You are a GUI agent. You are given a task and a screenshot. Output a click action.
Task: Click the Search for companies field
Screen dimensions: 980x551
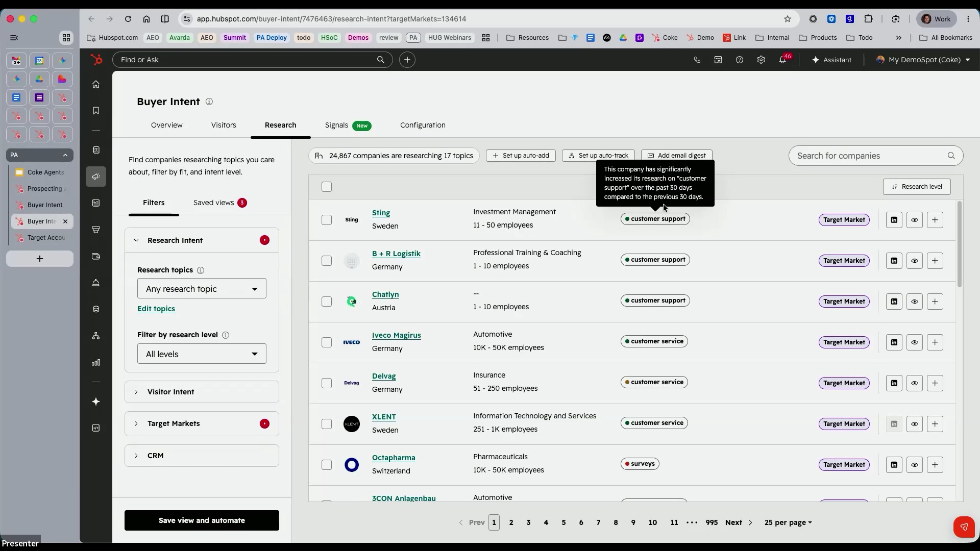tap(875, 156)
